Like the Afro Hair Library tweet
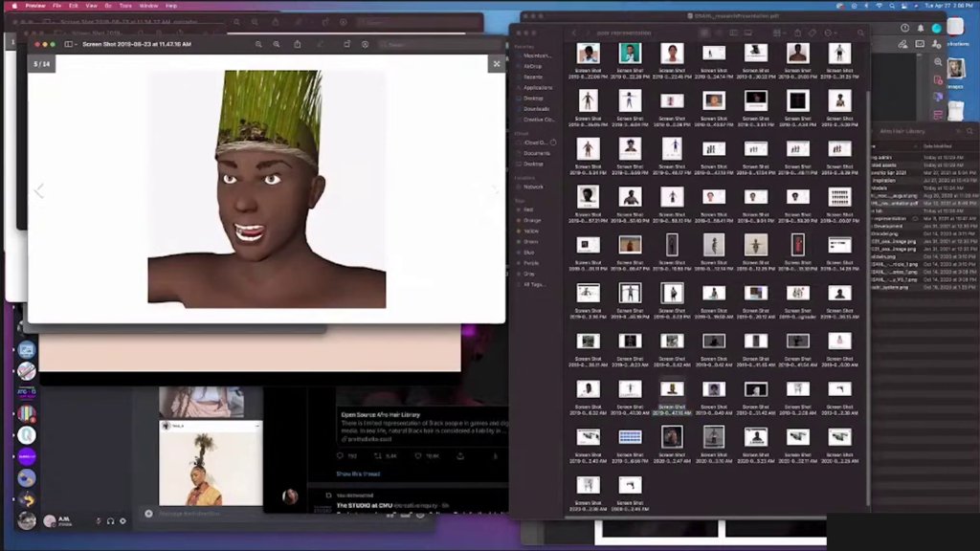Viewport: 980px width, 551px height. [x=418, y=456]
